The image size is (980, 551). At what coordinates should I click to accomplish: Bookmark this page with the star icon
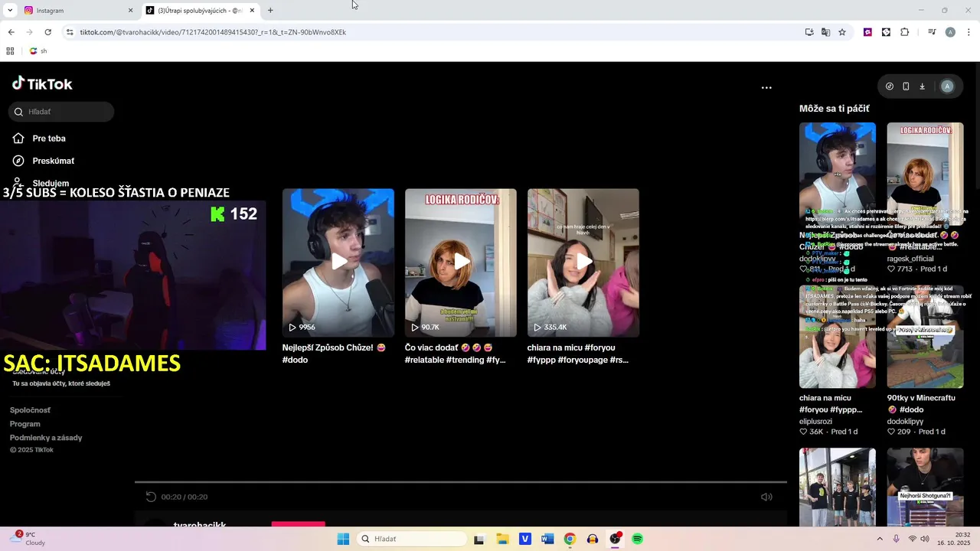pos(842,32)
